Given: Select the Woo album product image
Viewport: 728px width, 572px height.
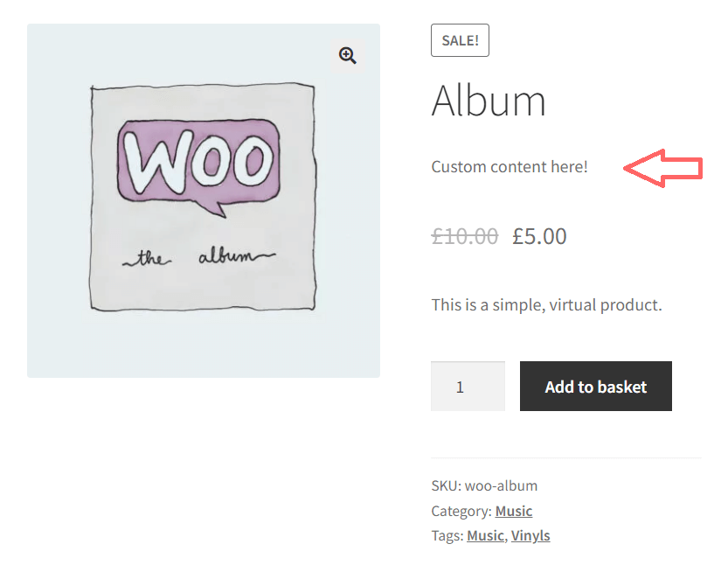Looking at the screenshot, I should pos(203,201).
